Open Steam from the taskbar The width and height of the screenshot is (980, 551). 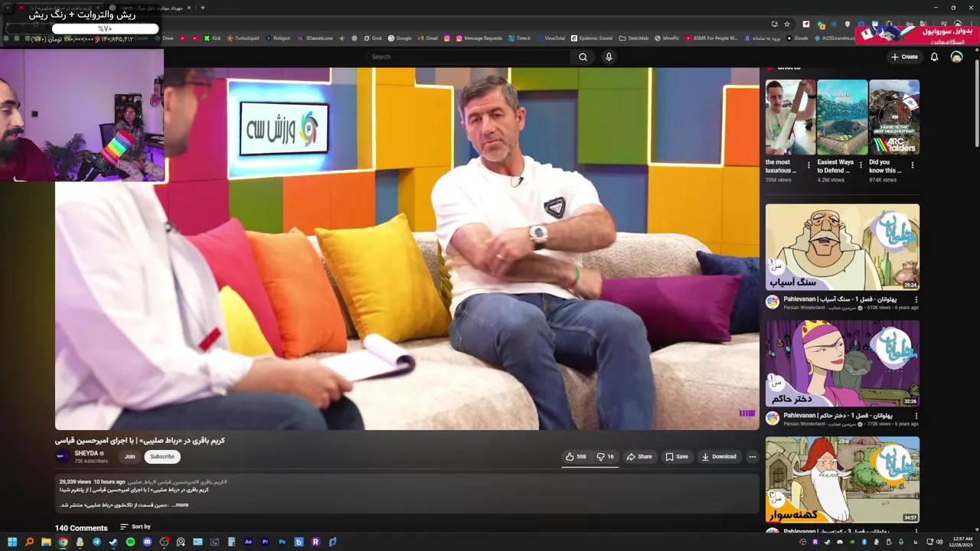point(113,542)
